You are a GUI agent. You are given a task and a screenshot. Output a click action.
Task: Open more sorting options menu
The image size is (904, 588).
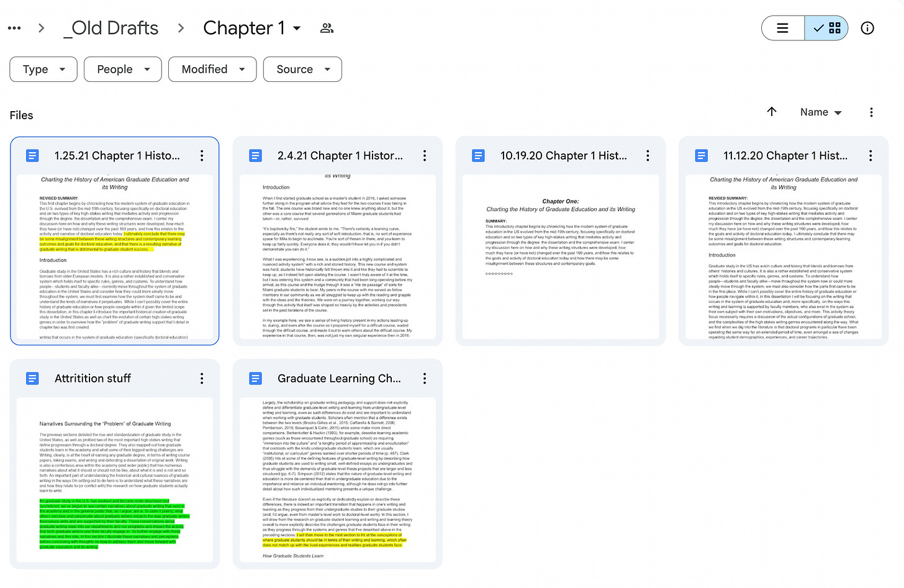coord(871,112)
